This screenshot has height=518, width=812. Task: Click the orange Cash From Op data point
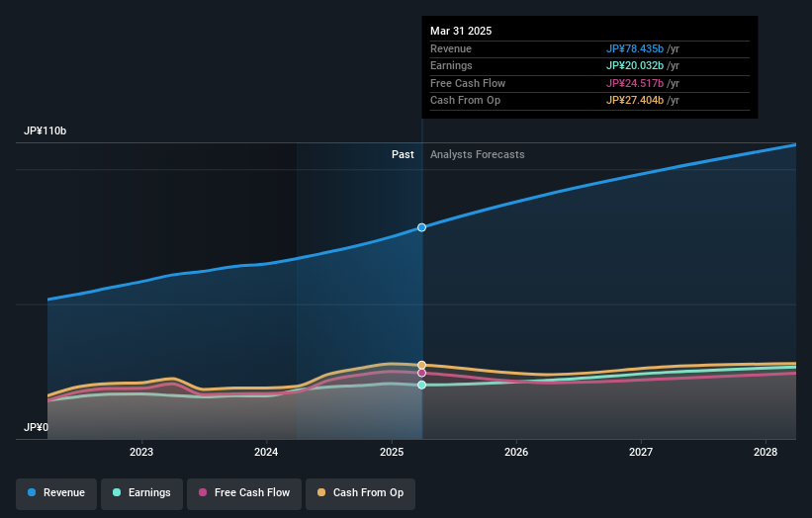pos(421,365)
